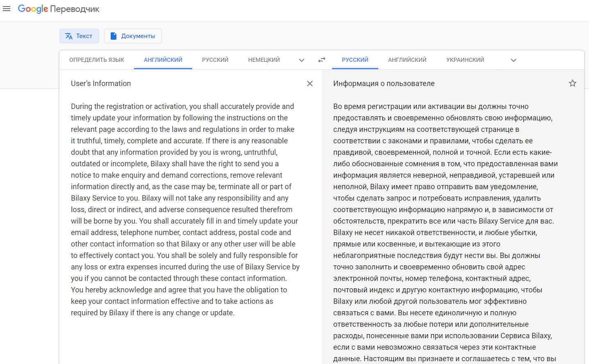This screenshot has height=364, width=589.
Task: Swap source and target languages
Action: [322, 60]
